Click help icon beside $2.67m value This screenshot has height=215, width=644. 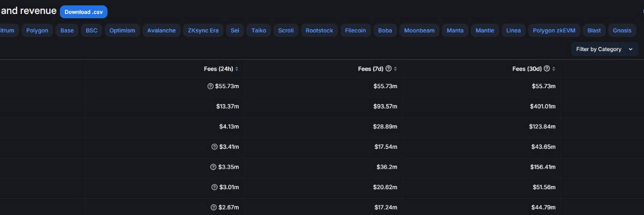(x=213, y=207)
